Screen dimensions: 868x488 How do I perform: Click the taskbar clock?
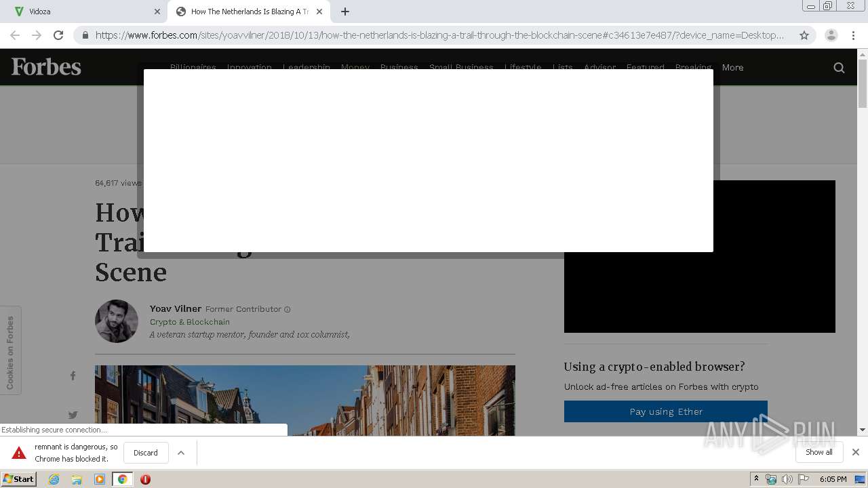(833, 479)
